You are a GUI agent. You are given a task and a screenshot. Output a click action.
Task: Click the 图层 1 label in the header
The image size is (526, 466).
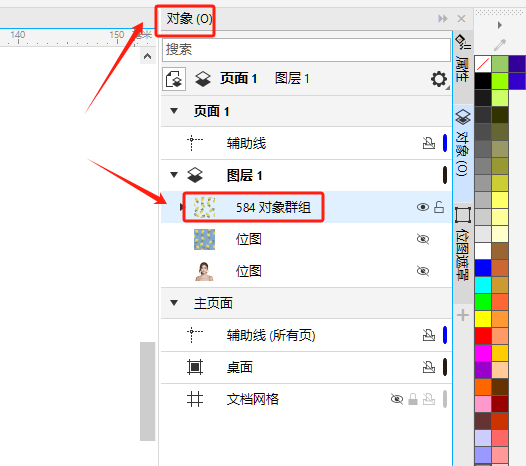tap(292, 79)
